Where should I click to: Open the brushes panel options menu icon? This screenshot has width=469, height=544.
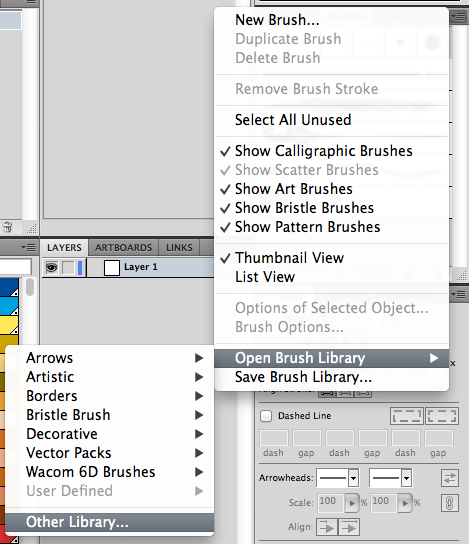(459, 17)
